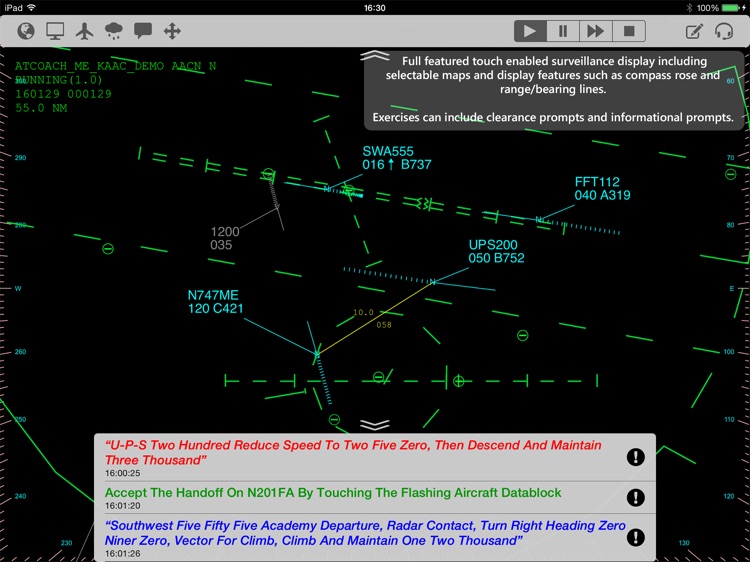750x562 pixels.
Task: Check the iPad battery indicator in status bar
Action: (730, 8)
